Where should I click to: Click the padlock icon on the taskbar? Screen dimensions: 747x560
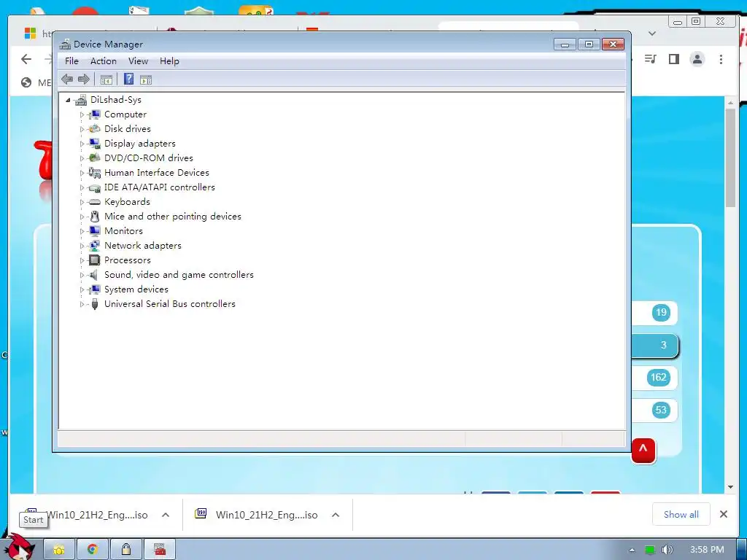click(x=125, y=550)
